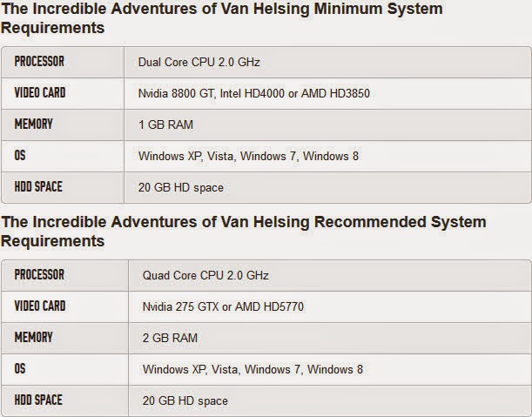Click the Minimum System Requirements heading
Screen dimensions: 532x417
221,18
